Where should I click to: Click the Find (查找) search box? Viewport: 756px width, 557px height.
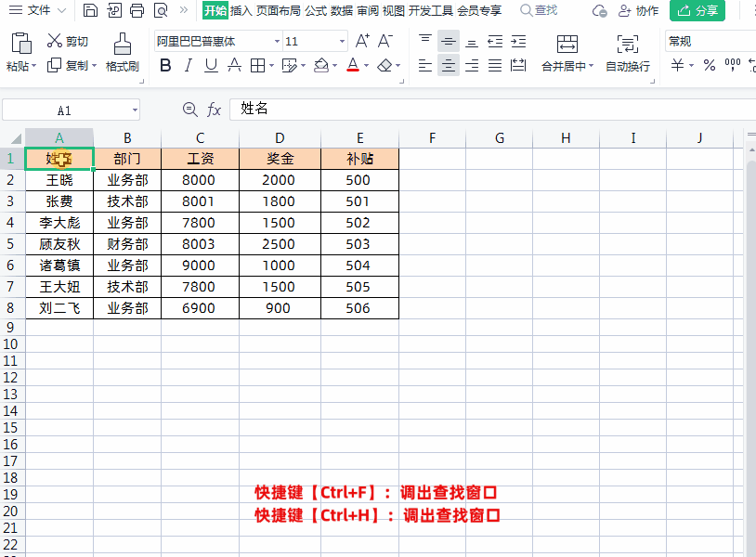[539, 10]
